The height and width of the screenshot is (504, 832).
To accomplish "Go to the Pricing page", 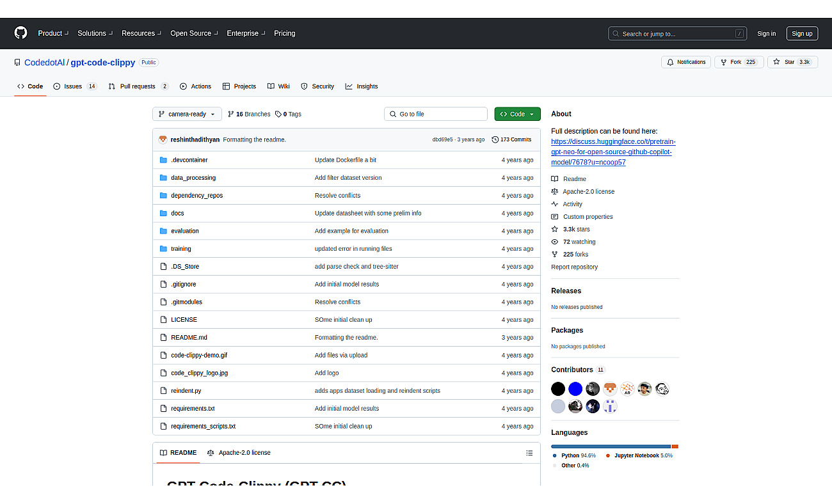I will [285, 33].
